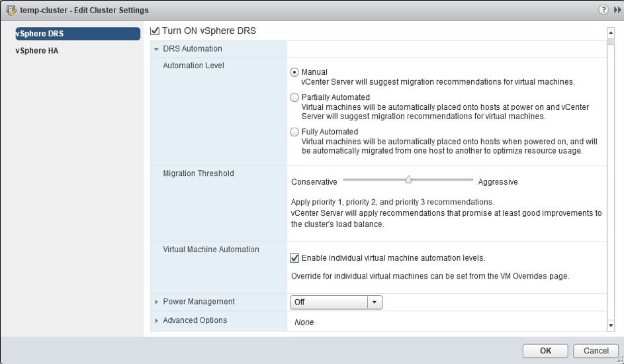Image resolution: width=624 pixels, height=364 pixels.
Task: Switch to the vSphere HA tab
Action: click(37, 50)
